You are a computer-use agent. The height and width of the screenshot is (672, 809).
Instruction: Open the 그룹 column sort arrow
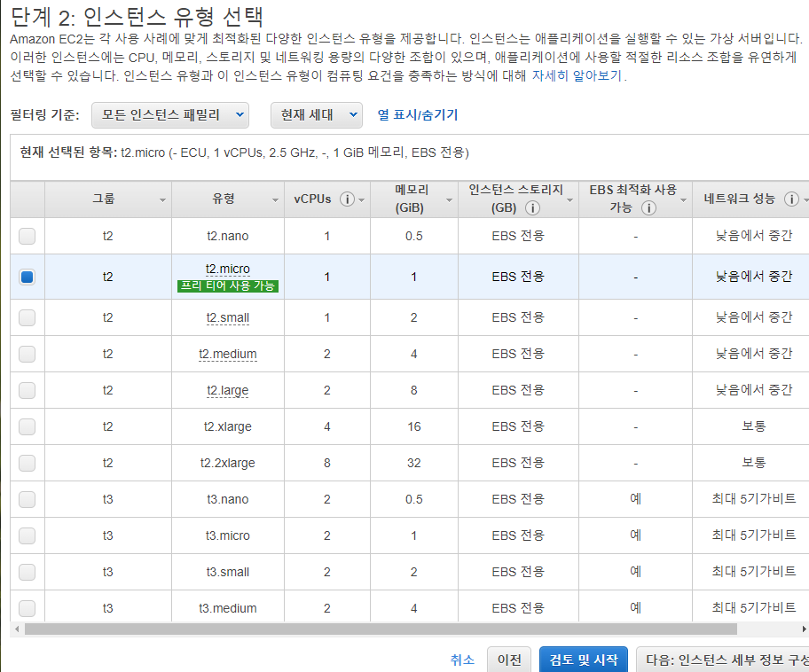(x=162, y=200)
